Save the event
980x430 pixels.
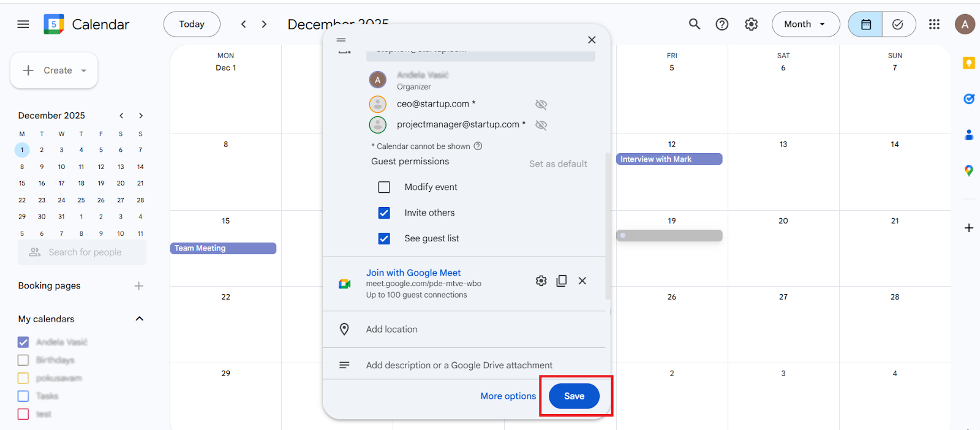click(574, 396)
